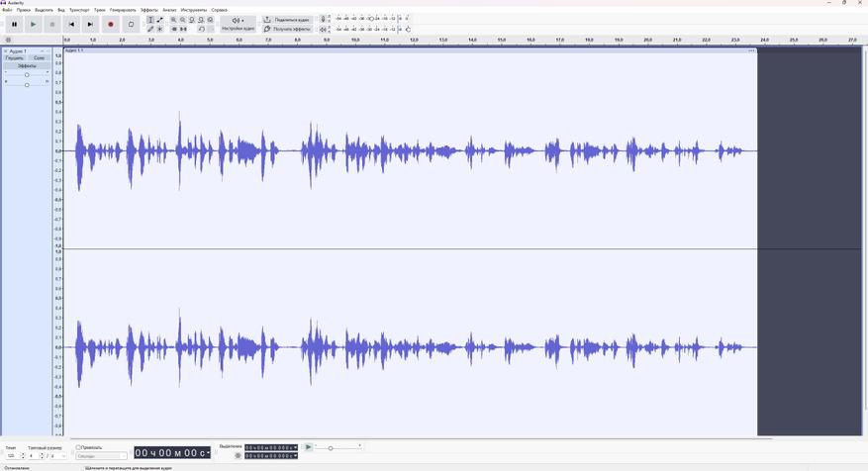Open the snap units Секунды dropdown
The image size is (868, 471).
tap(101, 456)
